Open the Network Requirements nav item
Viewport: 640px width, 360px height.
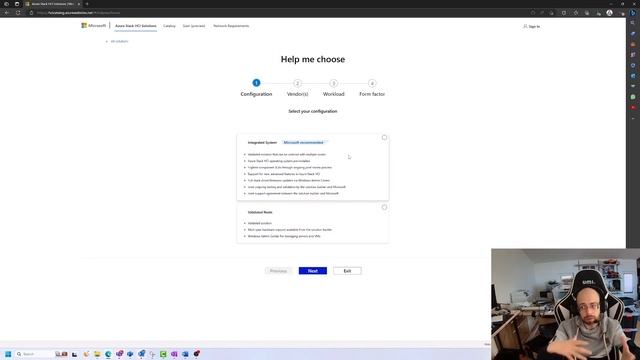tap(231, 26)
